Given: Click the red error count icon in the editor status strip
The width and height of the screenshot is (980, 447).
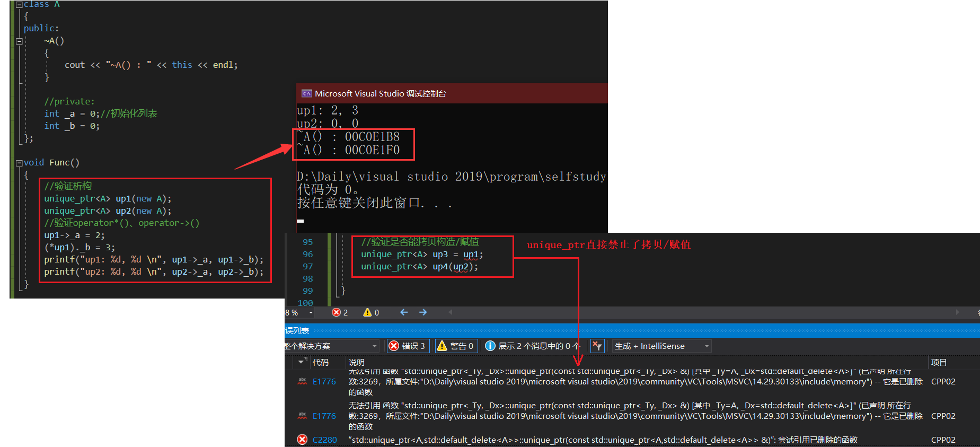Looking at the screenshot, I should (x=336, y=312).
